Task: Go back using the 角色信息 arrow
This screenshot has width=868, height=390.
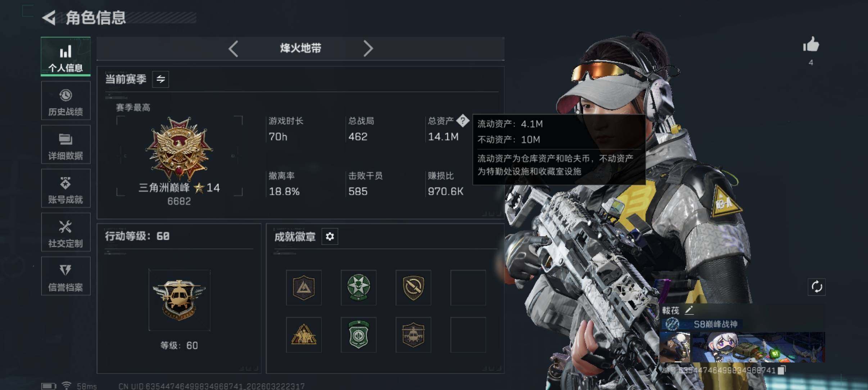Action: pos(49,18)
